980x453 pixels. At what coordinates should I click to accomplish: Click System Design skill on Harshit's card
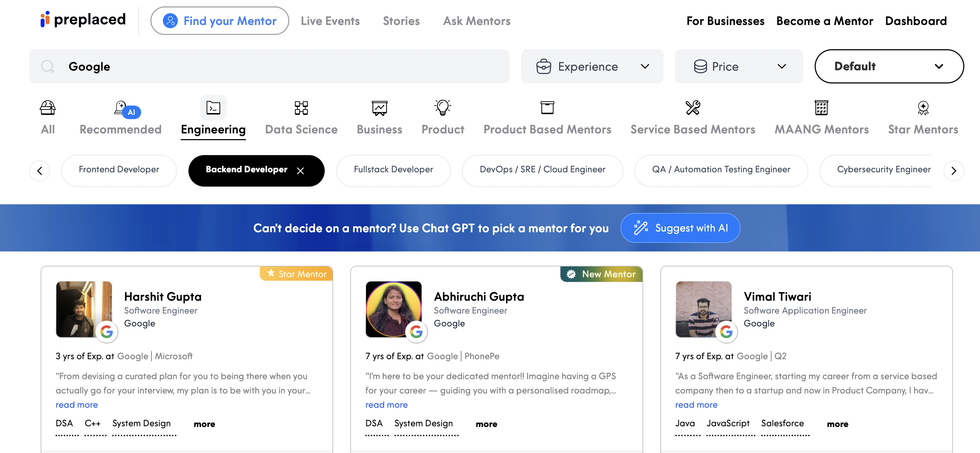(141, 423)
